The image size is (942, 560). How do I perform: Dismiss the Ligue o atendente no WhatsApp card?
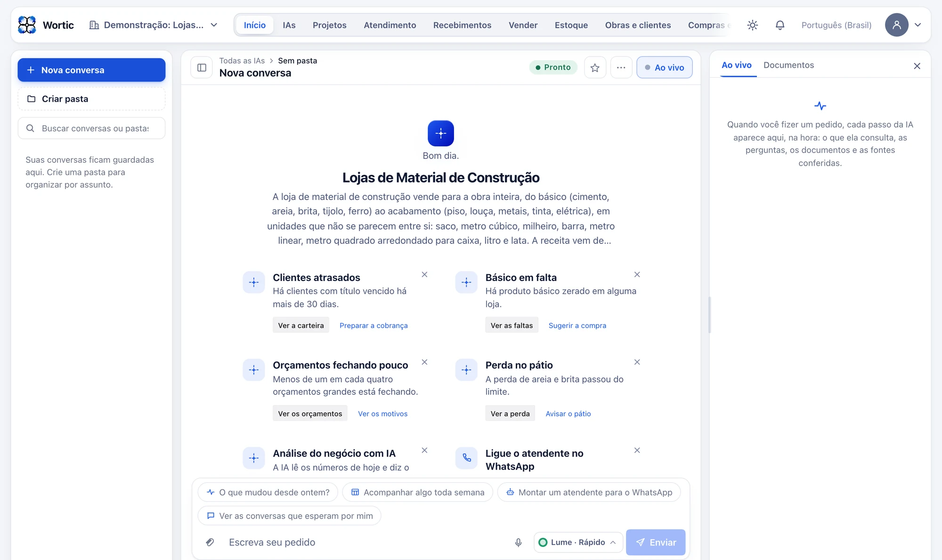click(637, 450)
